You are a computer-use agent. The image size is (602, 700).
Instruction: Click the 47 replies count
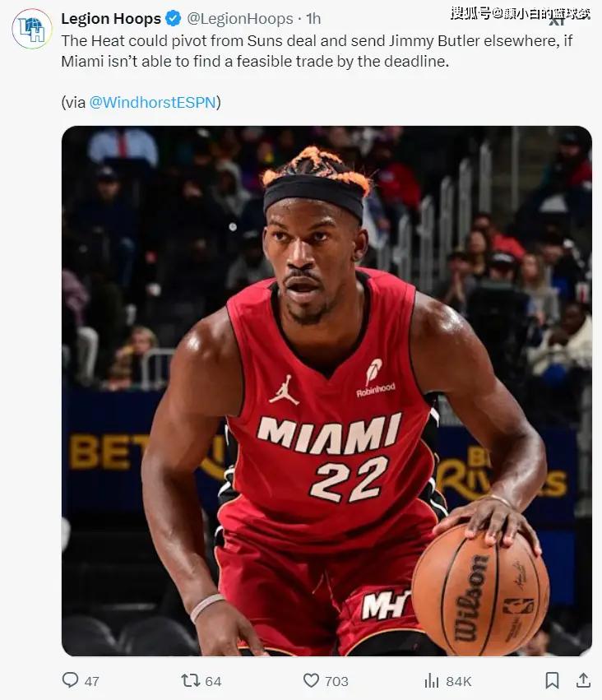[92, 681]
